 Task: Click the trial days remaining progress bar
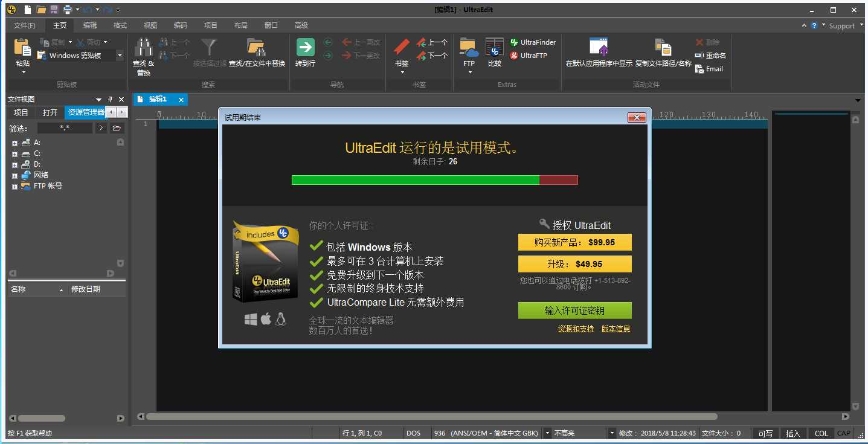click(x=435, y=180)
